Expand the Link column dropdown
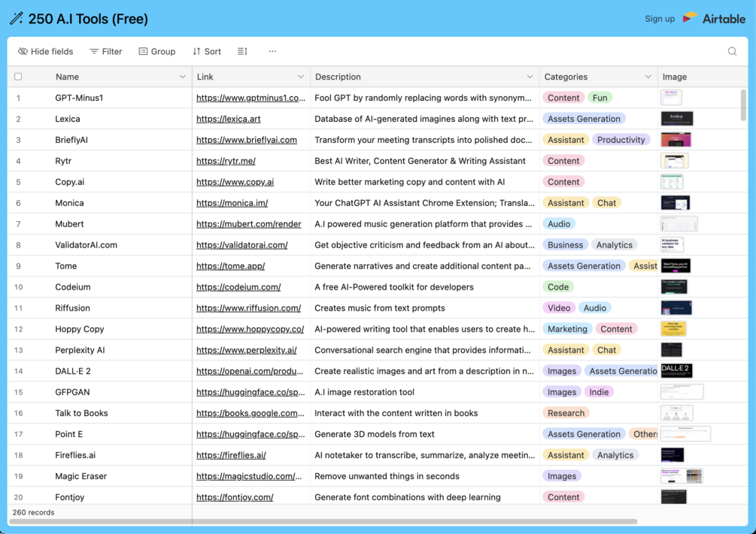Image resolution: width=756 pixels, height=534 pixels. click(x=300, y=77)
